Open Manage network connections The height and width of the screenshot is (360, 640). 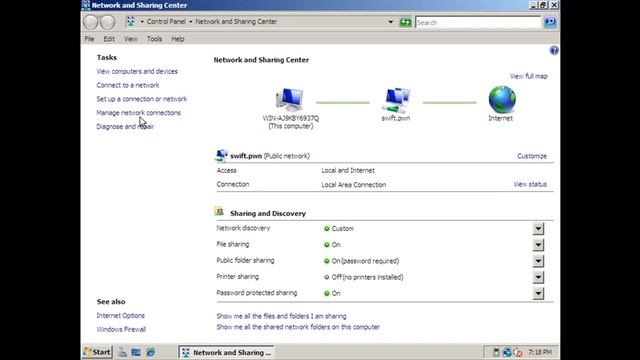pos(138,113)
